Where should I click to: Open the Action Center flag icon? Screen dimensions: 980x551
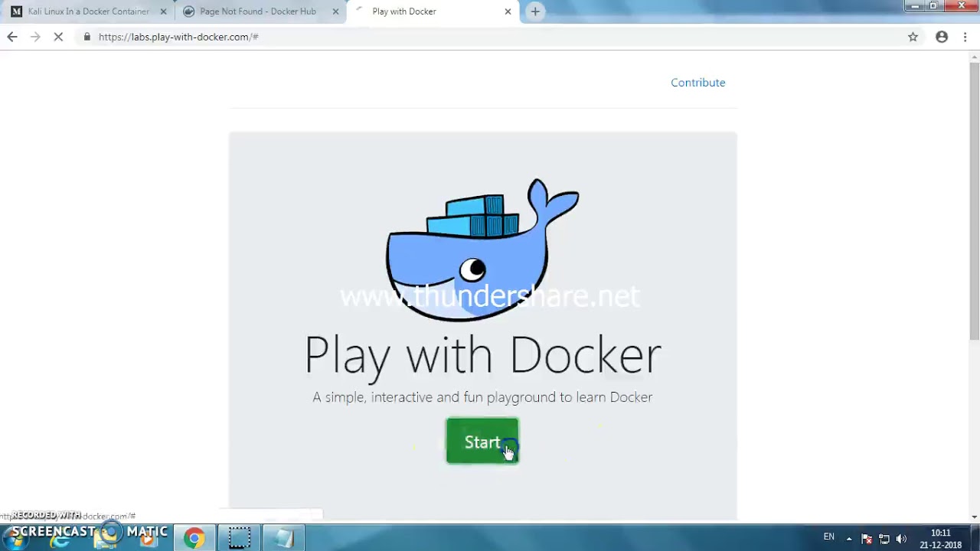click(x=867, y=539)
